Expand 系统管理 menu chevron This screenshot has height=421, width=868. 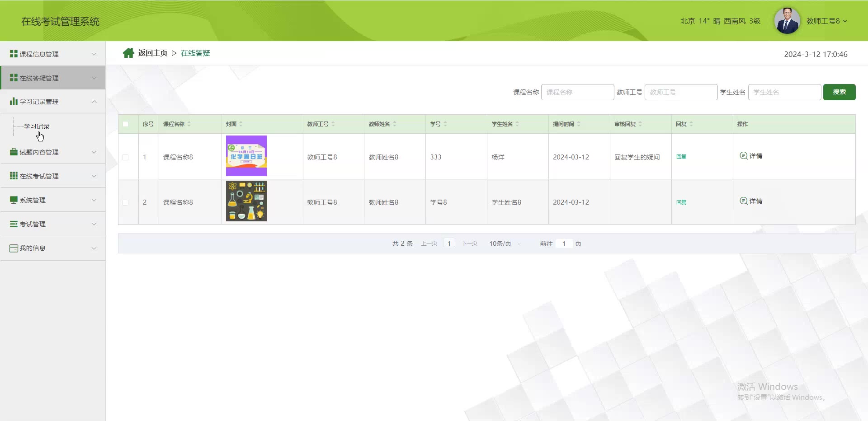pyautogui.click(x=94, y=200)
